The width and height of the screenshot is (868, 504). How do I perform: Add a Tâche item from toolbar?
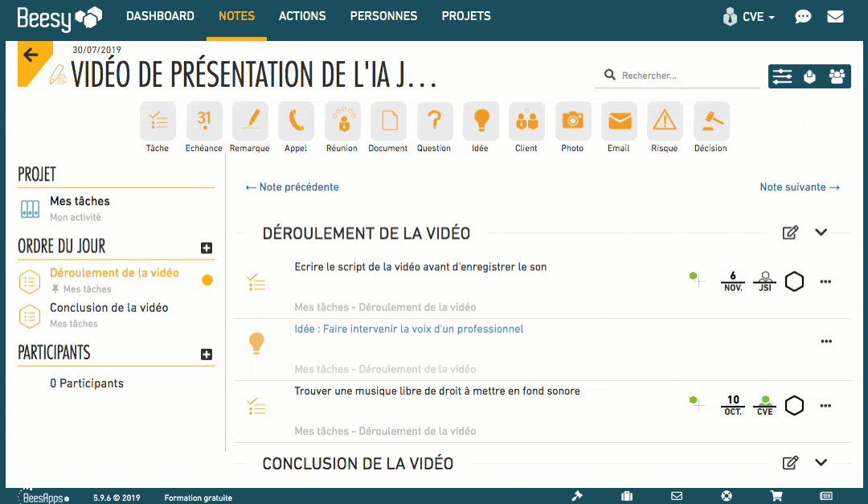pos(158,121)
